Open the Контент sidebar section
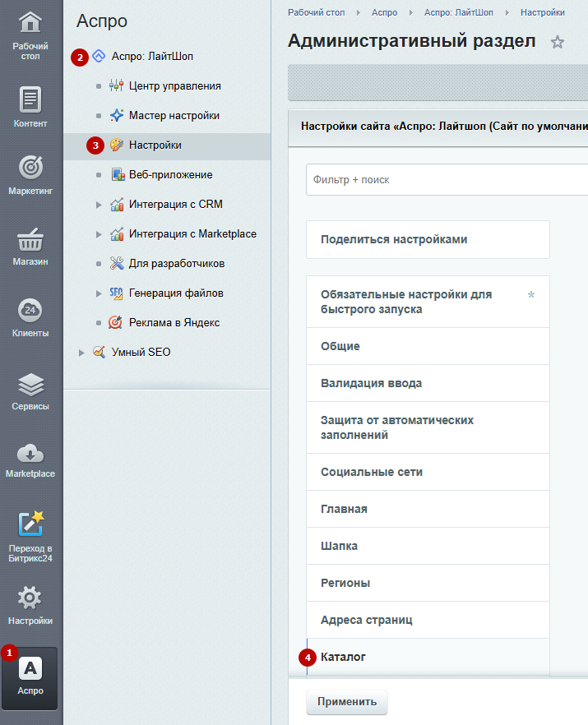Screen dimensions: 588x725 30,107
